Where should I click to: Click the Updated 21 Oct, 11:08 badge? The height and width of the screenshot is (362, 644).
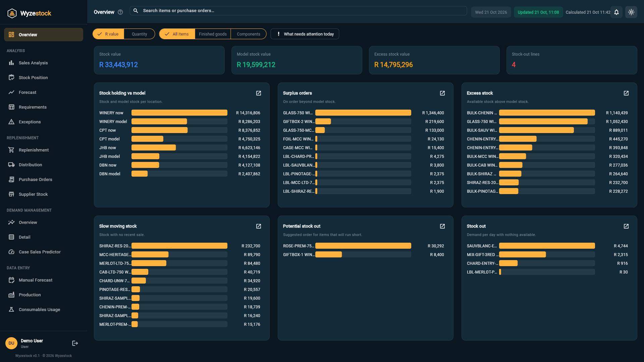538,12
